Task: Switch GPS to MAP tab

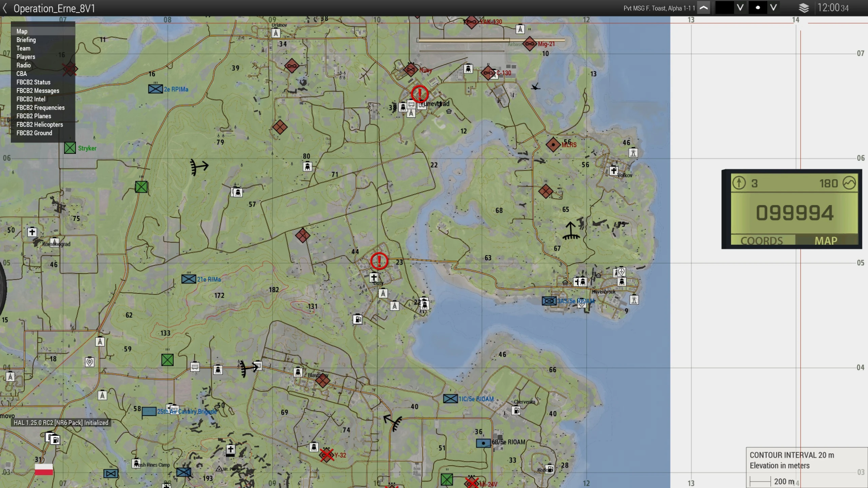Action: (x=826, y=241)
